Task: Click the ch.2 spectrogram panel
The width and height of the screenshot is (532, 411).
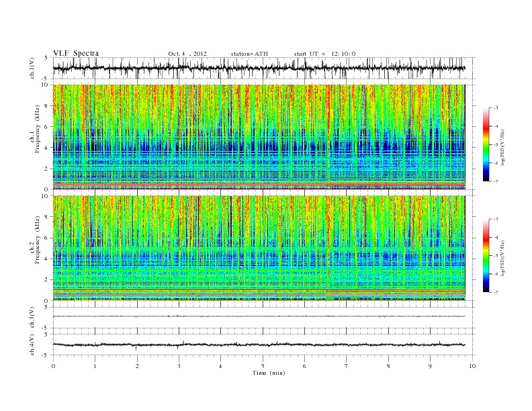Action: (x=259, y=248)
